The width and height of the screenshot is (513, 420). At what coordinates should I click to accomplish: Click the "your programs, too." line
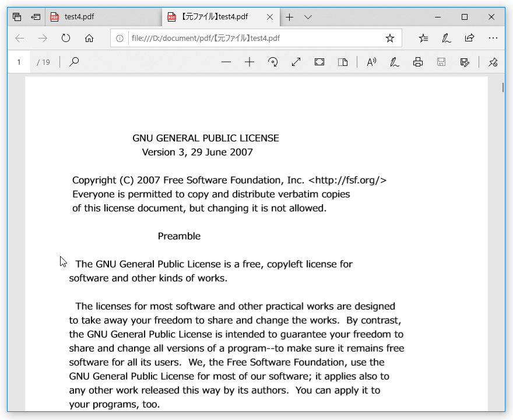pos(114,405)
